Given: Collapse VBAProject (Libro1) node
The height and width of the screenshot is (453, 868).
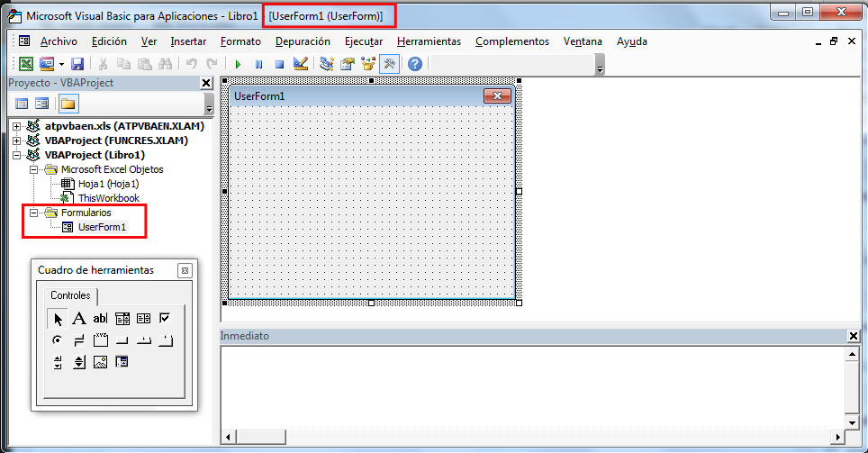Looking at the screenshot, I should point(16,155).
